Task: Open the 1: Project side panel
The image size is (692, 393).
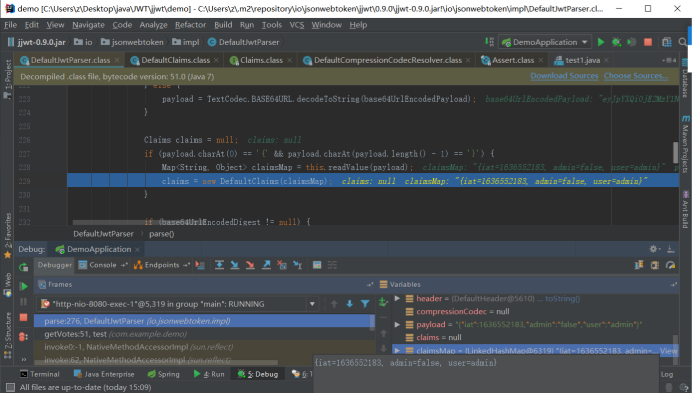Action: pos(8,79)
